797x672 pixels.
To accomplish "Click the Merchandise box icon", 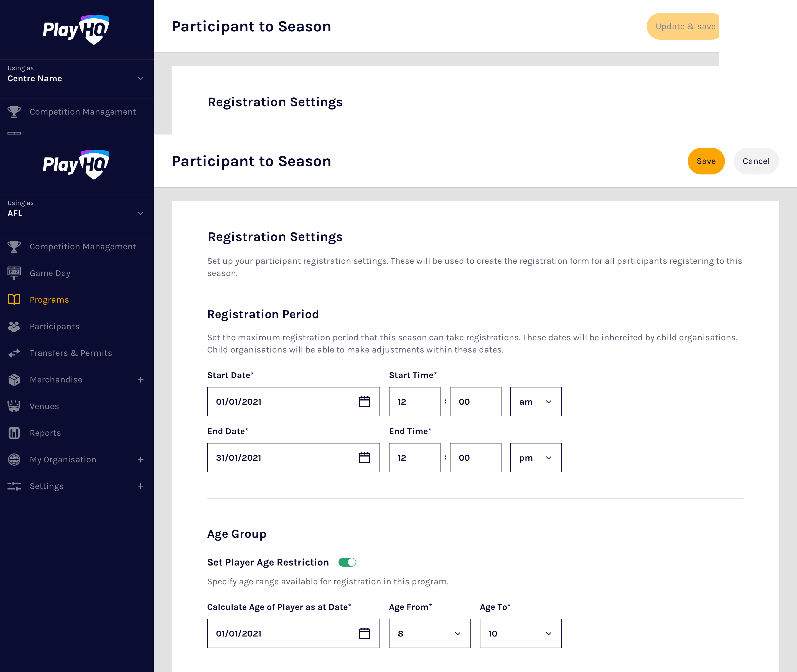I will (x=14, y=380).
